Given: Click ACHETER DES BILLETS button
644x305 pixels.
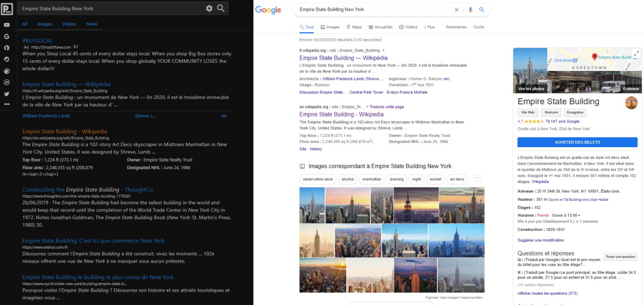Looking at the screenshot, I should coord(577,142).
